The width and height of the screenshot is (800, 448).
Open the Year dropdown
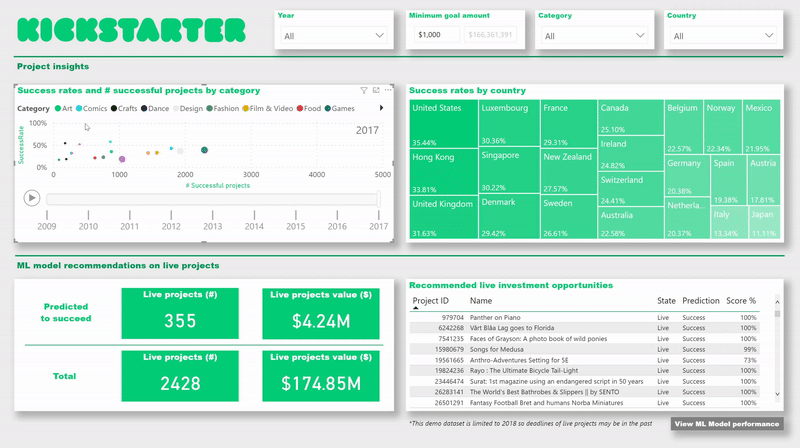pyautogui.click(x=334, y=36)
